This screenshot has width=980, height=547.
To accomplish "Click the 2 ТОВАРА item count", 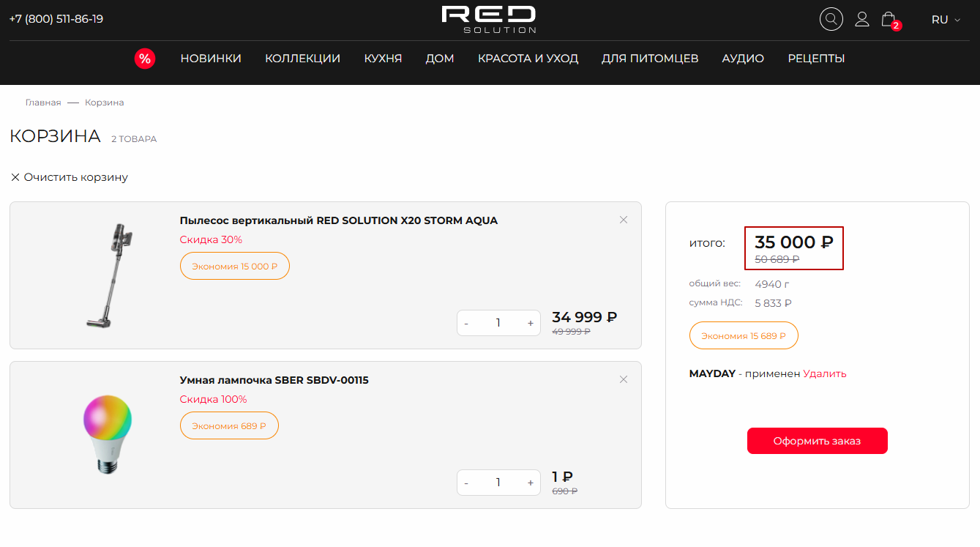I will click(x=134, y=139).
